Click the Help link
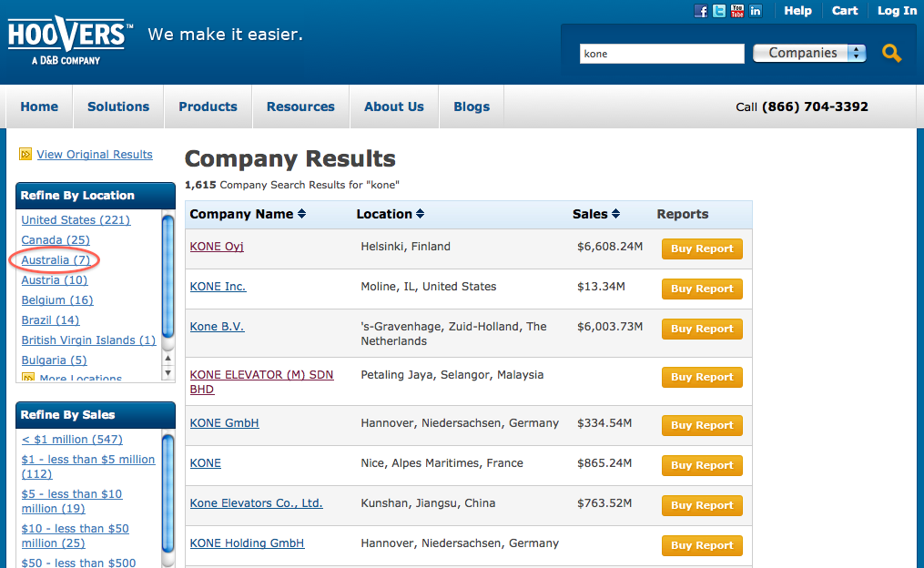The image size is (924, 568). 797,11
